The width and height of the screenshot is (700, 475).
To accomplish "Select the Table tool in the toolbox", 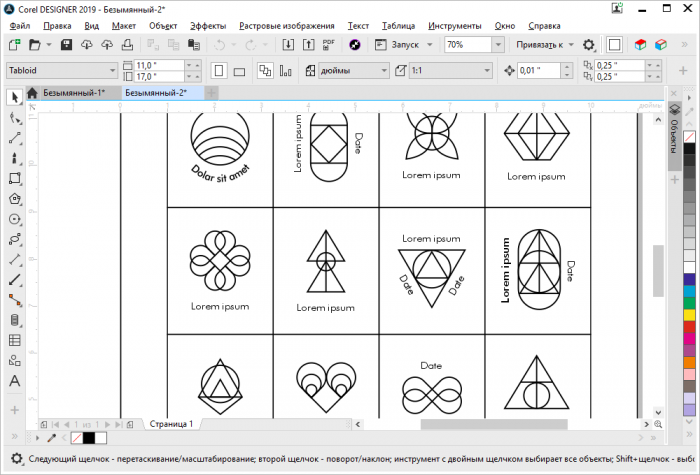I will [x=14, y=340].
